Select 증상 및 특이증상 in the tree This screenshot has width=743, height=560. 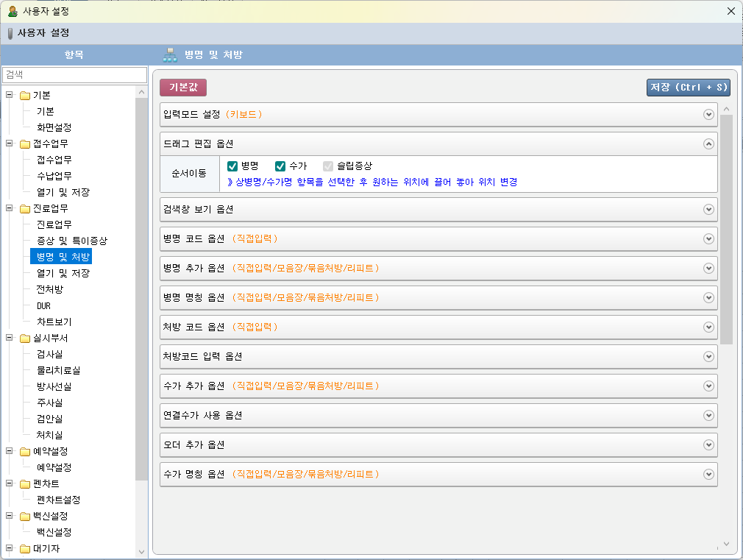72,241
